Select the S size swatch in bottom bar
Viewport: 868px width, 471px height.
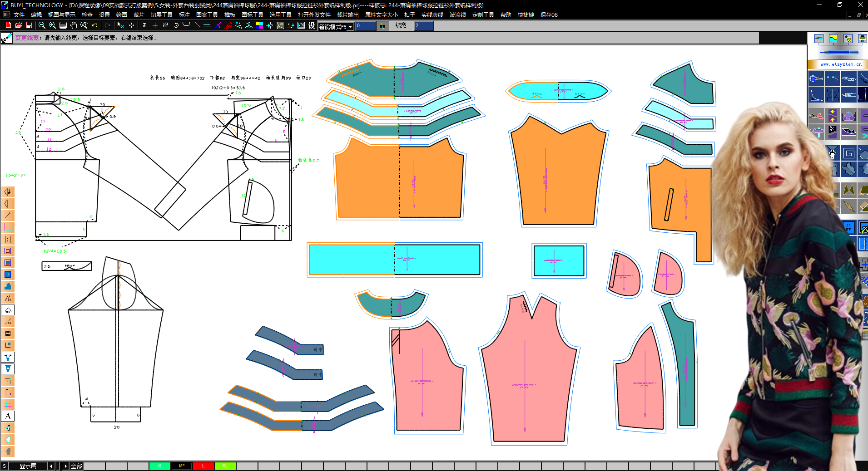pyautogui.click(x=160, y=466)
